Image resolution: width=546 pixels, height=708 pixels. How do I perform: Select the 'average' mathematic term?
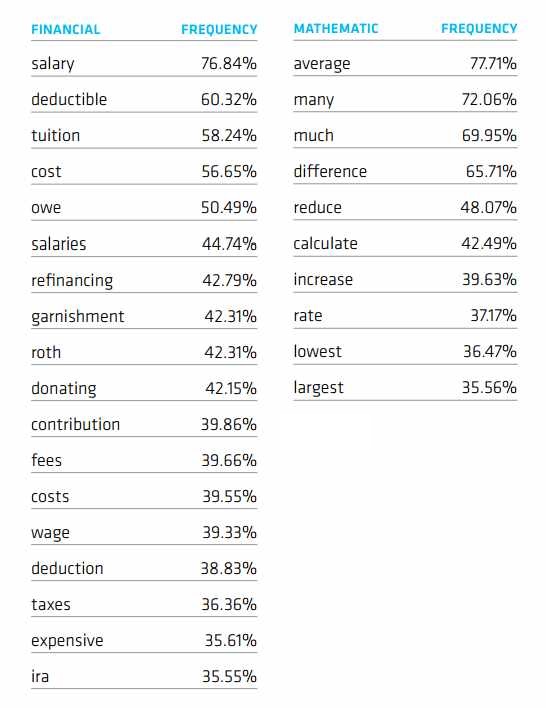pyautogui.click(x=322, y=64)
